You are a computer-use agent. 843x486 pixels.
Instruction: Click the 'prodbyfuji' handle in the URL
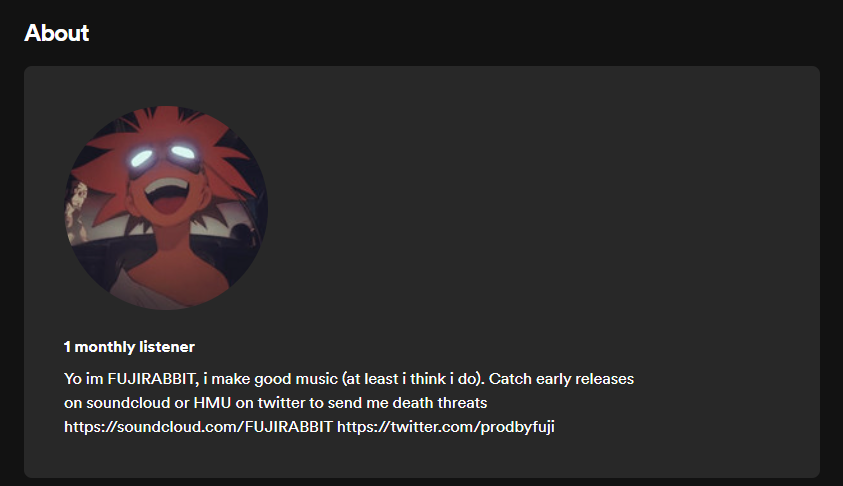click(x=517, y=427)
